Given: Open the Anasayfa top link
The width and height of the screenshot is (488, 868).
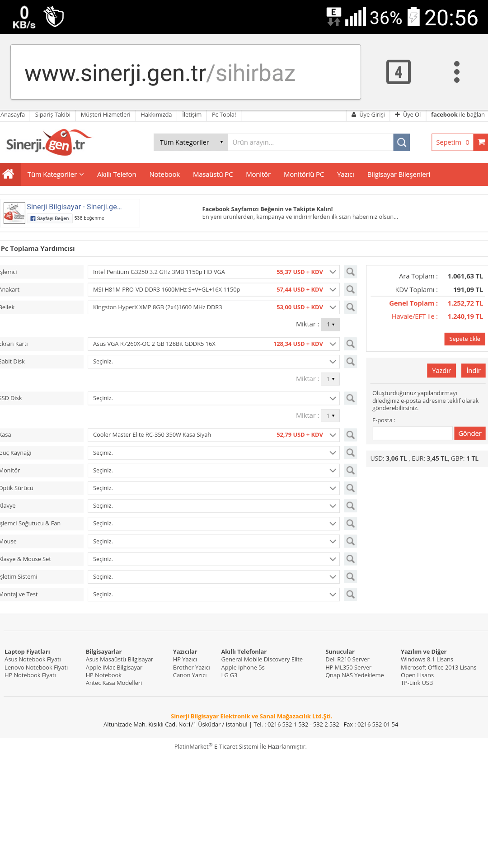Looking at the screenshot, I should click(x=13, y=115).
